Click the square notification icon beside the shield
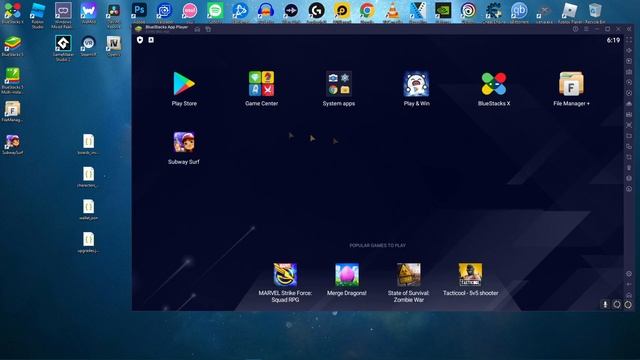The width and height of the screenshot is (640, 360). coord(151,40)
